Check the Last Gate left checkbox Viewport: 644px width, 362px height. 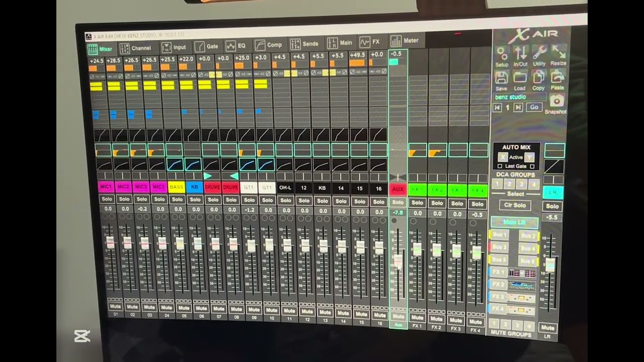pos(500,166)
